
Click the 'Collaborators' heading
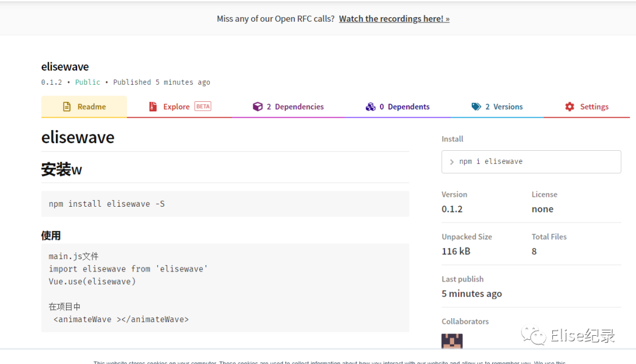tap(465, 322)
